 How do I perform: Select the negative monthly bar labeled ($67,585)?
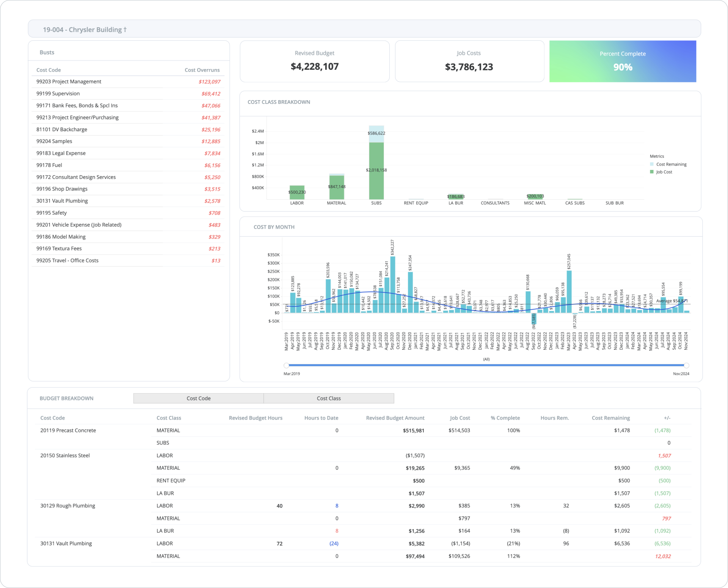tap(533, 318)
